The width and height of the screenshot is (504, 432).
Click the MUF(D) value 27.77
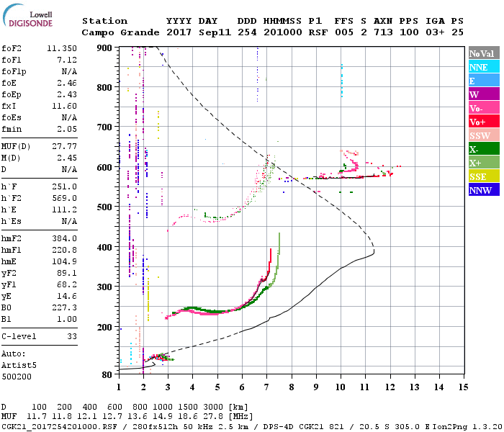point(64,146)
